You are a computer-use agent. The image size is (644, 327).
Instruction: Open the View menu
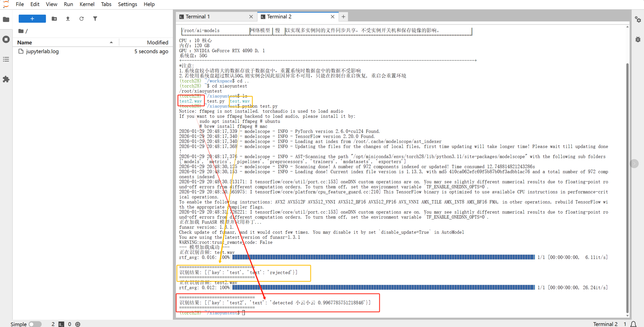click(x=51, y=4)
